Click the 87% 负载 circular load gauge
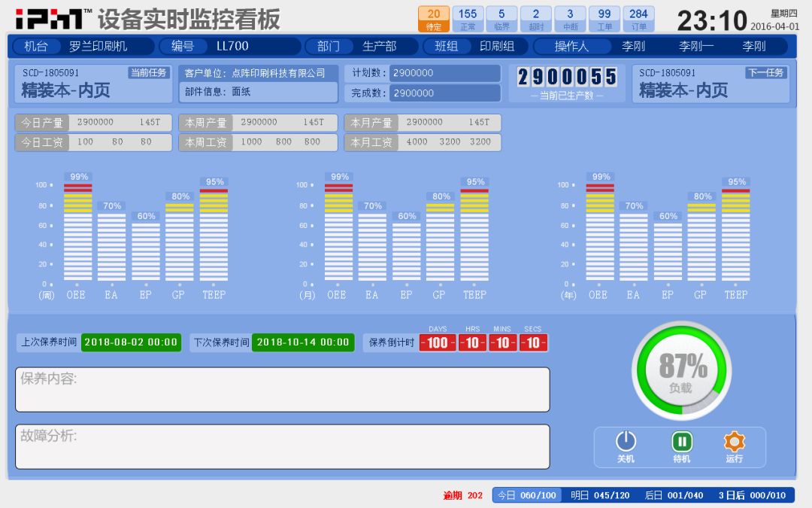The width and height of the screenshot is (812, 508). [681, 369]
